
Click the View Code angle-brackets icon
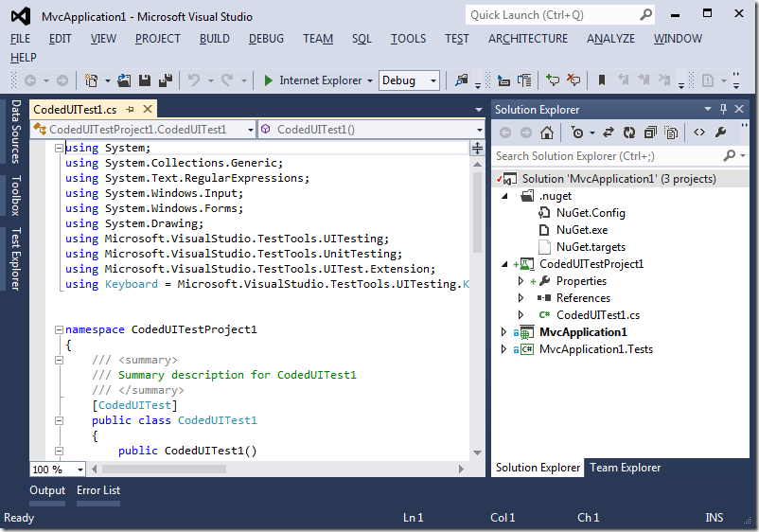point(698,133)
